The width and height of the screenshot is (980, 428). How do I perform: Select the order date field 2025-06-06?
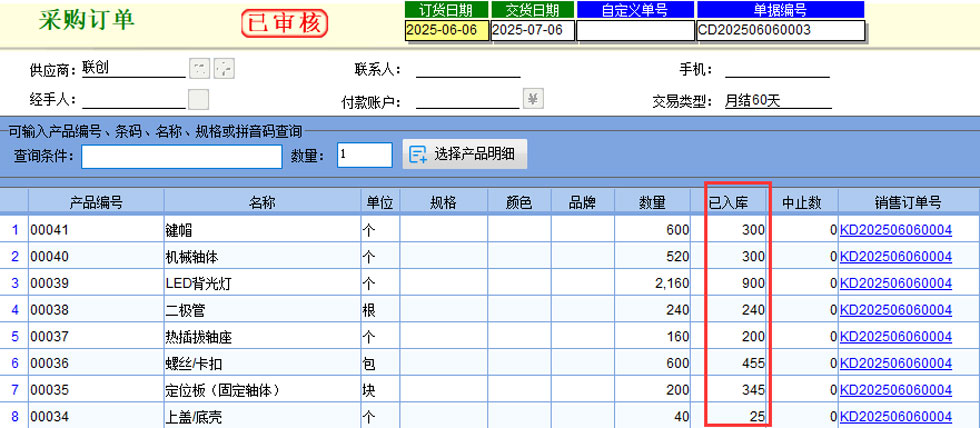tap(447, 30)
